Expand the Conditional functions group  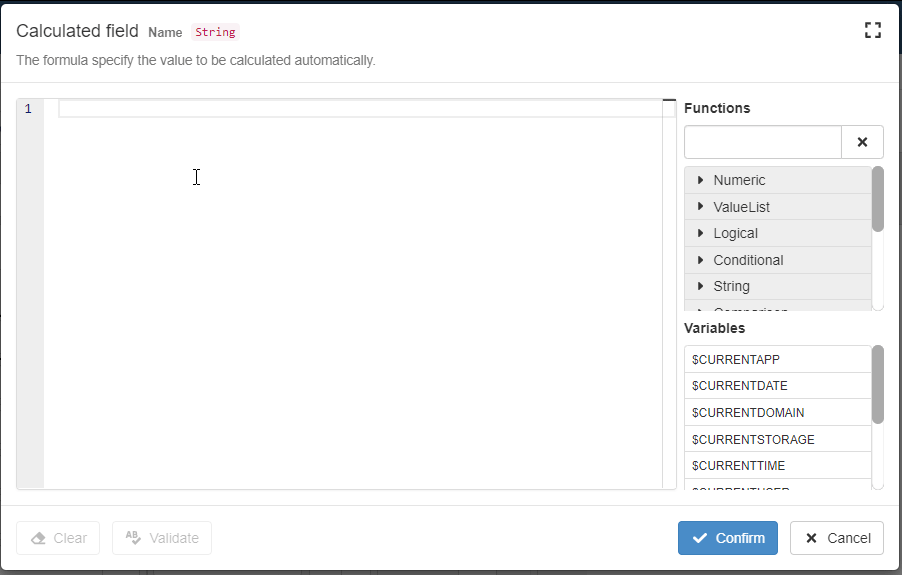pyautogui.click(x=748, y=260)
